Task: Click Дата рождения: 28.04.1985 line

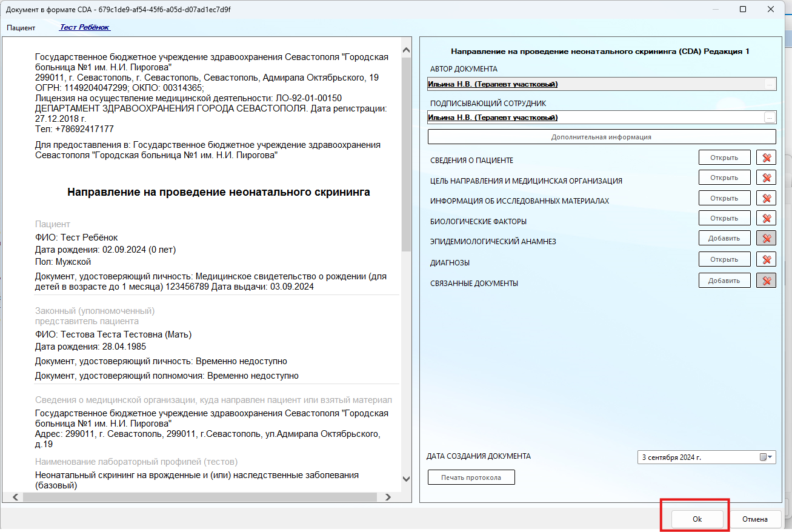Action: tap(90, 347)
